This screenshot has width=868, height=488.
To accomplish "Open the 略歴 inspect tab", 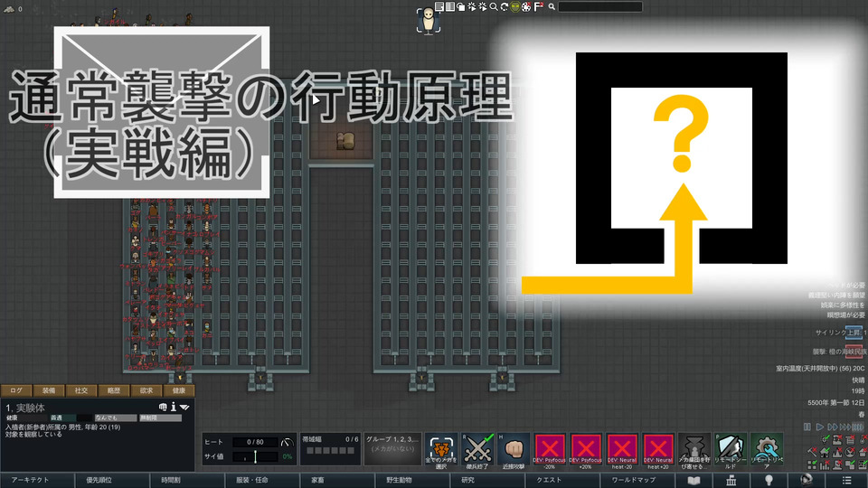I will click(114, 390).
